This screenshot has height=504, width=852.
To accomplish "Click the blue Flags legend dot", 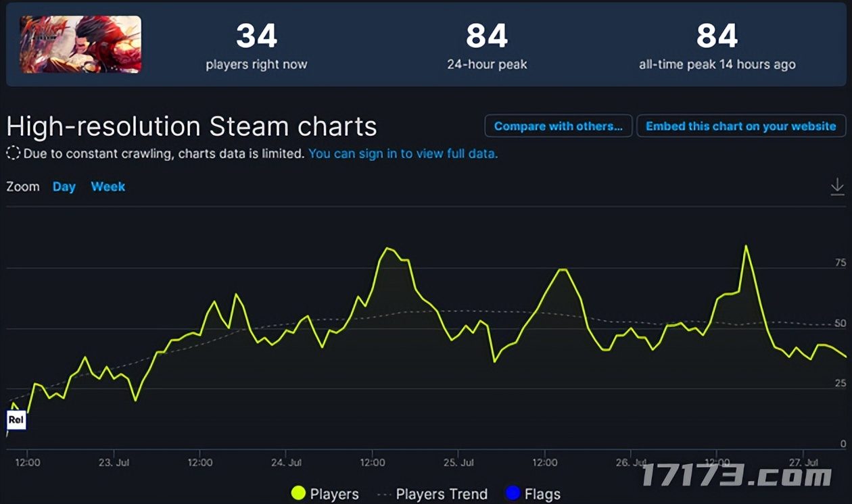I will coord(513,494).
